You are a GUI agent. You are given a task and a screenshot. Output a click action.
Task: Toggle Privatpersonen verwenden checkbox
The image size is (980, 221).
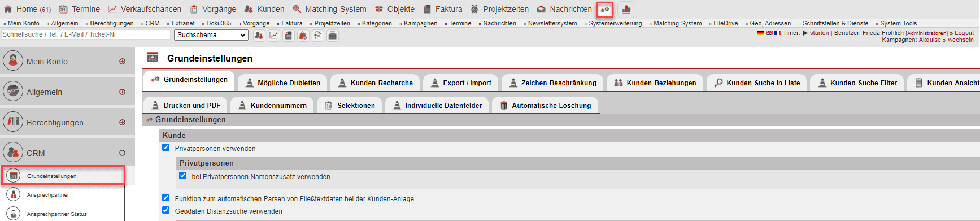click(166, 148)
